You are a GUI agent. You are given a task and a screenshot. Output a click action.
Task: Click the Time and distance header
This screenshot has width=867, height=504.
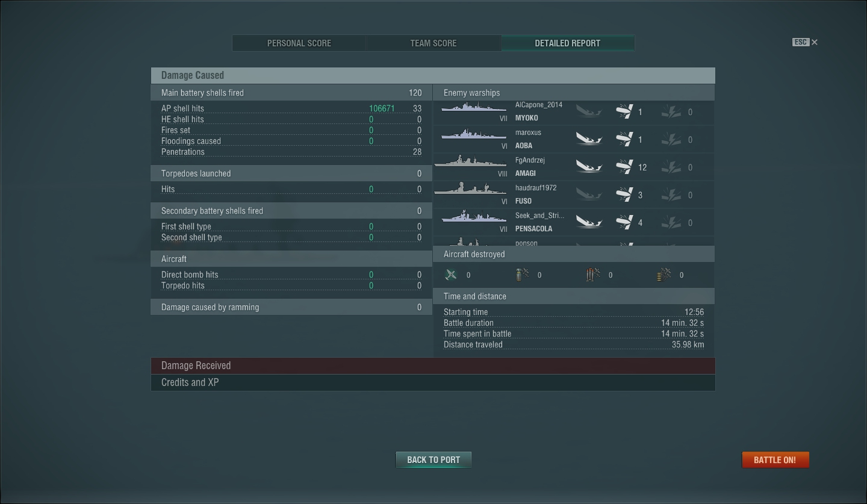click(x=574, y=296)
